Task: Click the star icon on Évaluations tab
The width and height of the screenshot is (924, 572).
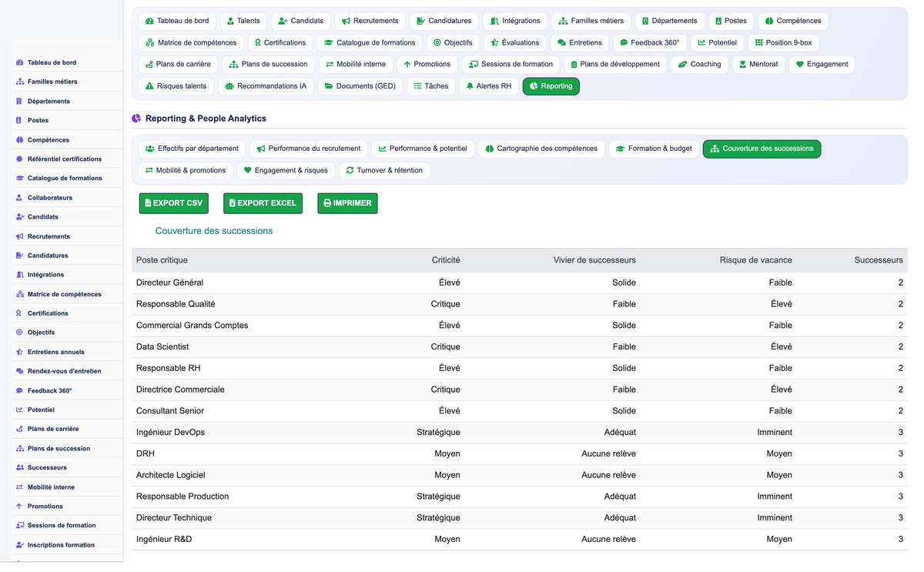Action: click(494, 42)
